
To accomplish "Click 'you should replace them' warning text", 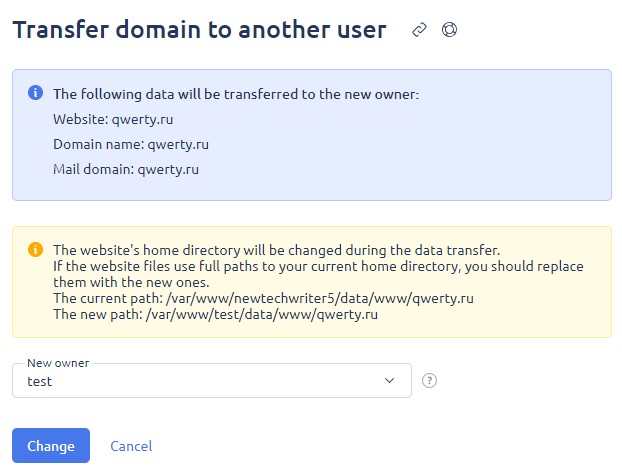I will 318,274.
